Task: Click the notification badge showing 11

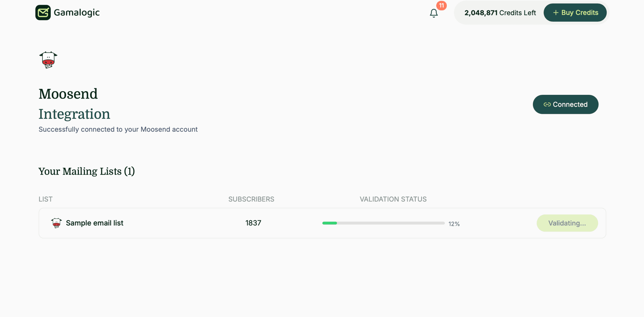Action: [441, 5]
